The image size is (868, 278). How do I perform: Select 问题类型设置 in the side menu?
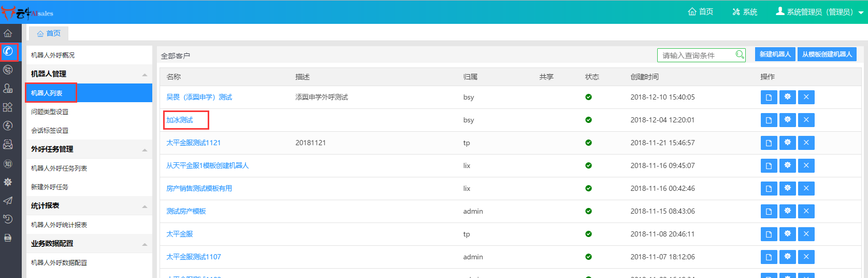(x=50, y=112)
